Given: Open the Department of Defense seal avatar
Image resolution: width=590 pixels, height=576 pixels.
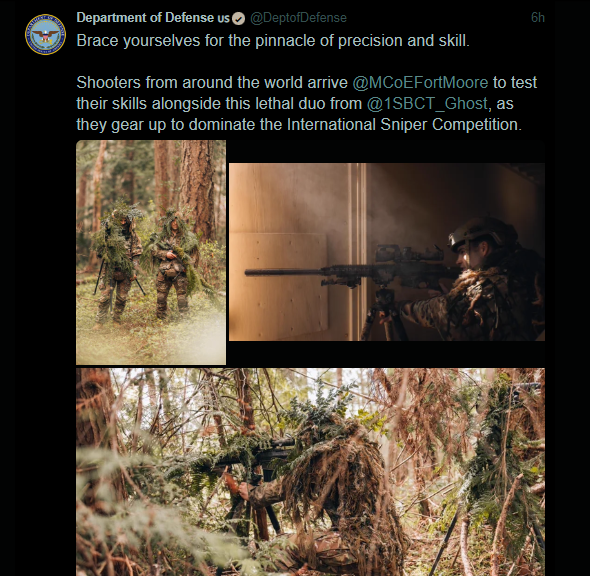Looking at the screenshot, I should pos(45,34).
